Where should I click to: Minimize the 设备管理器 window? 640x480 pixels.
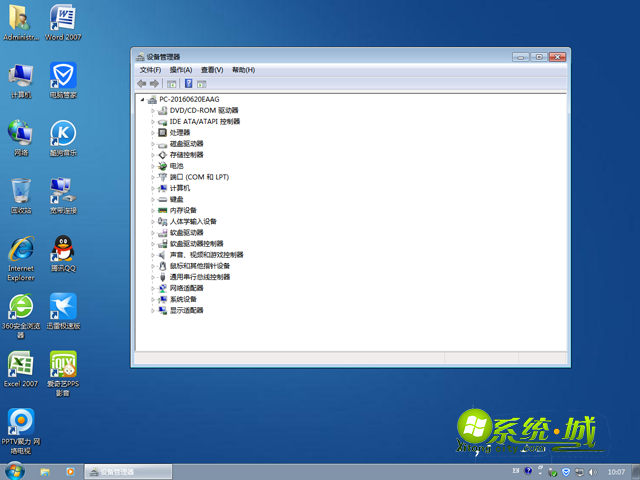pos(520,57)
